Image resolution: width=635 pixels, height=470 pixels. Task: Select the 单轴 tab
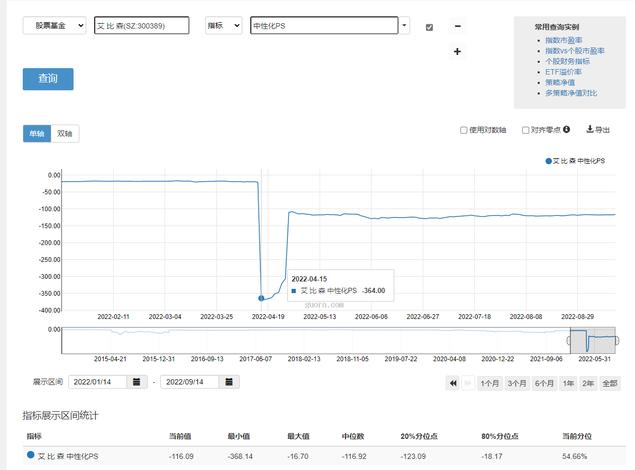(36, 132)
